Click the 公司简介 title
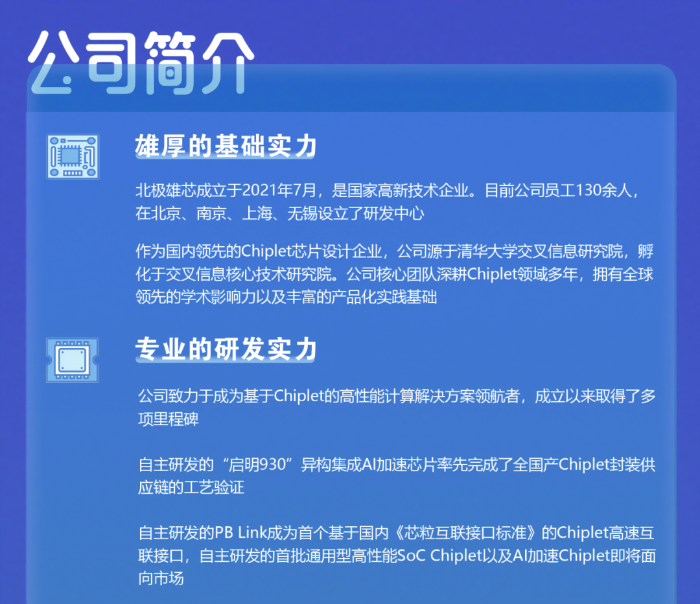Image resolution: width=700 pixels, height=604 pixels. click(x=141, y=63)
